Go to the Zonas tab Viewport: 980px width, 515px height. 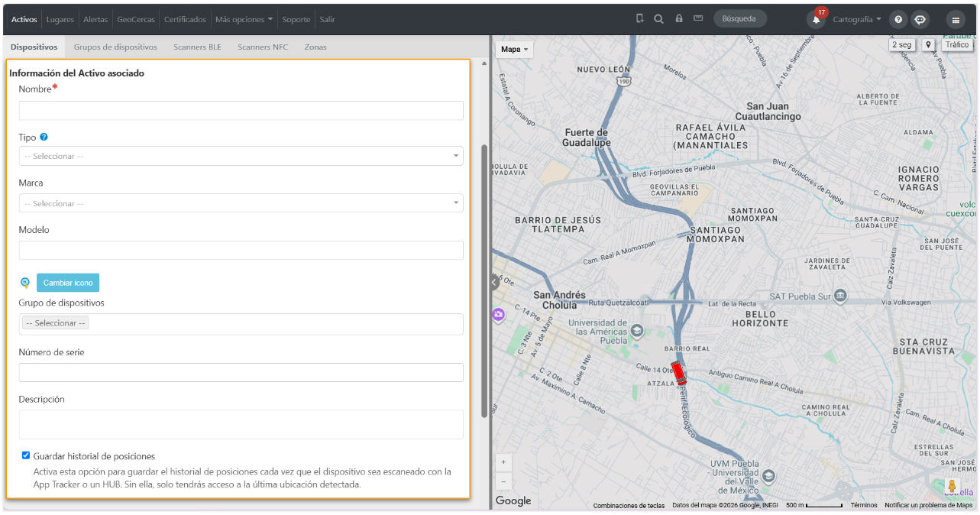tap(315, 47)
